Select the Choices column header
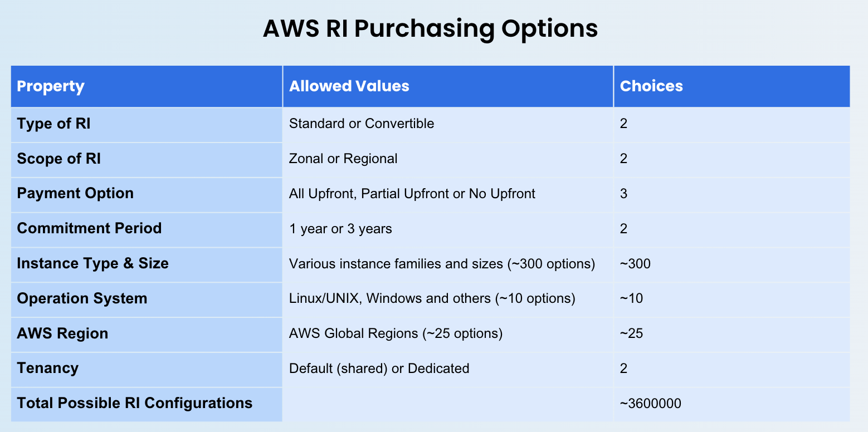Viewport: 868px width, 432px height. pyautogui.click(x=732, y=86)
